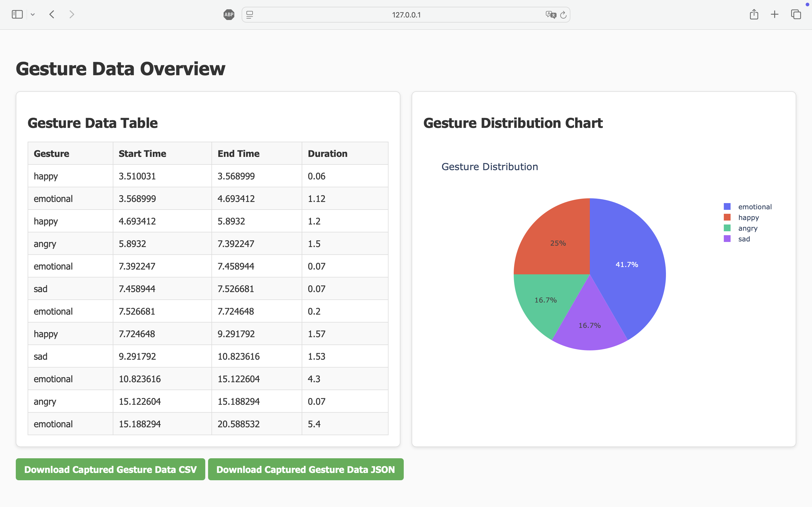Open the Share menu icon
Viewport: 812px width, 507px height.
[754, 14]
